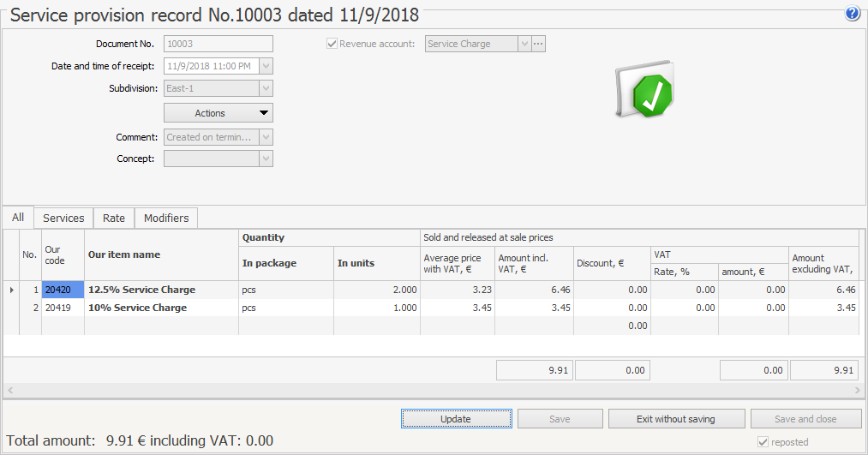Image resolution: width=868 pixels, height=455 pixels.
Task: Click the row indicator arrow for row 1
Action: (x=11, y=290)
